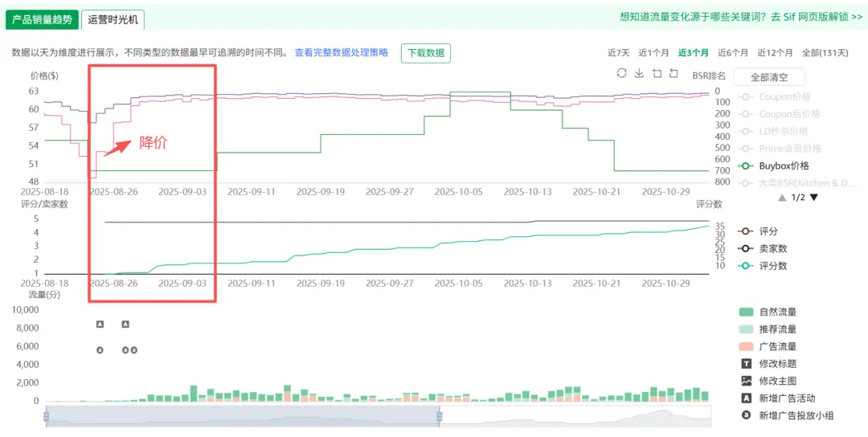868x437 pixels.
Task: Switch to the 产品销量趋势 tab
Action: (42, 19)
